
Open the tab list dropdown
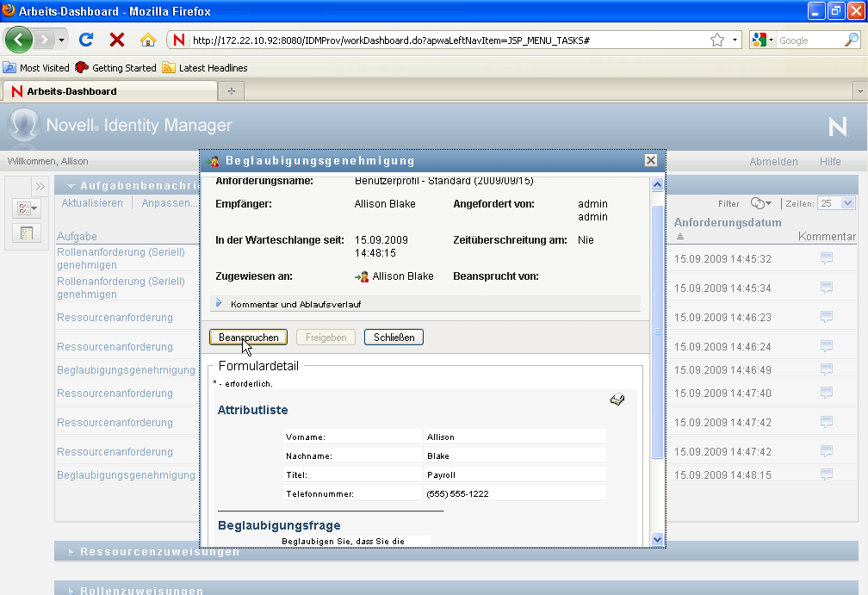coord(860,91)
